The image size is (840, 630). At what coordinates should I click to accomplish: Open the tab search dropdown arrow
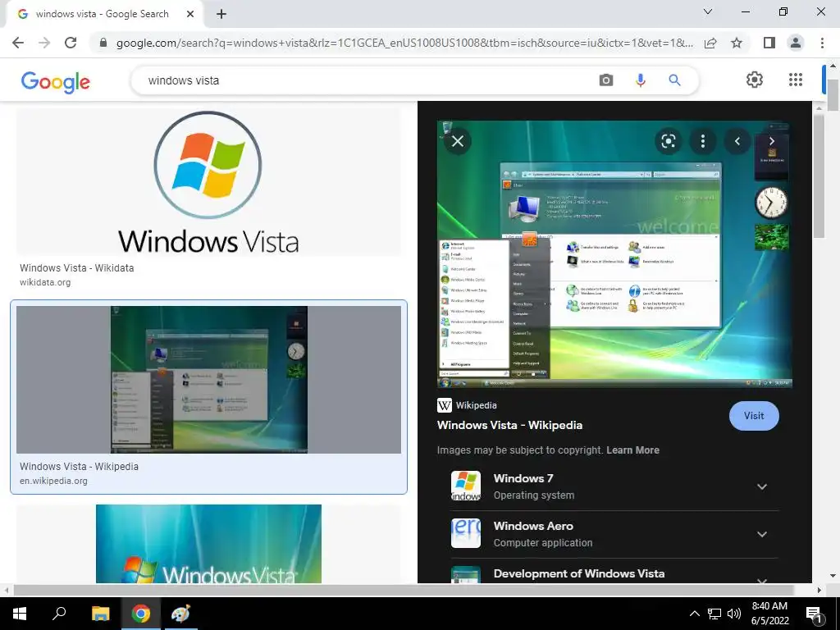tap(708, 11)
